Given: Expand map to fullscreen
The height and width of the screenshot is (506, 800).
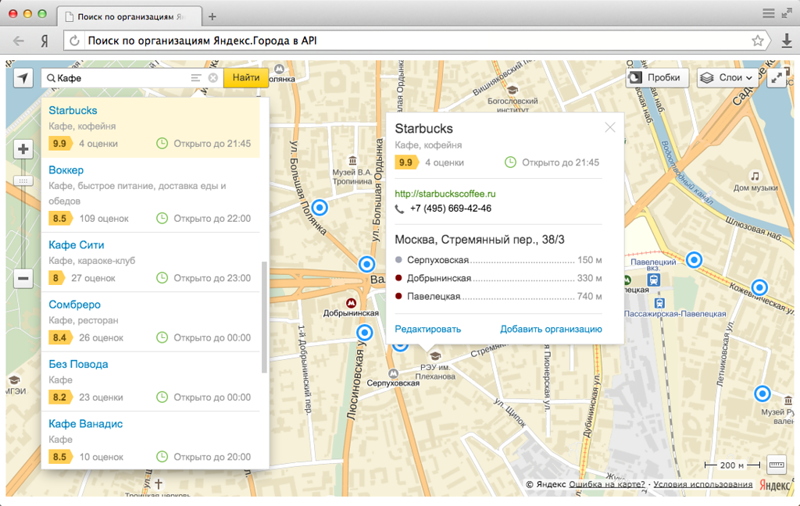Looking at the screenshot, I should tap(777, 78).
